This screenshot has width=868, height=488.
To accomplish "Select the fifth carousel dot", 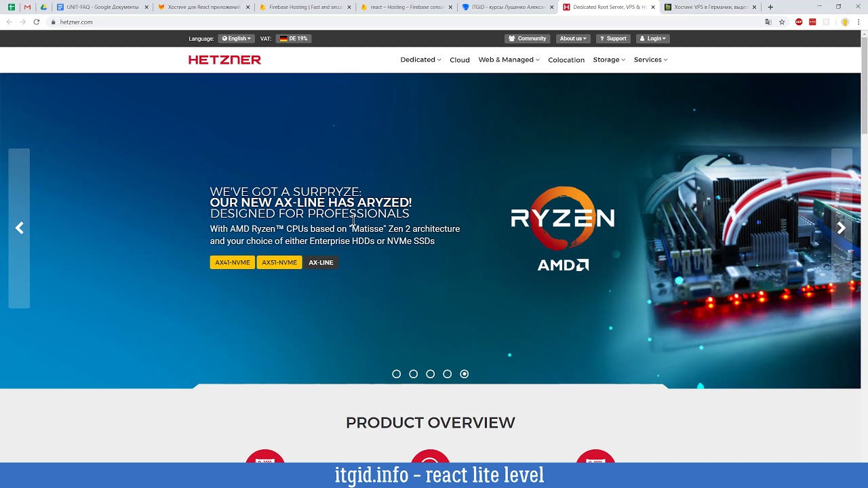I will (465, 374).
